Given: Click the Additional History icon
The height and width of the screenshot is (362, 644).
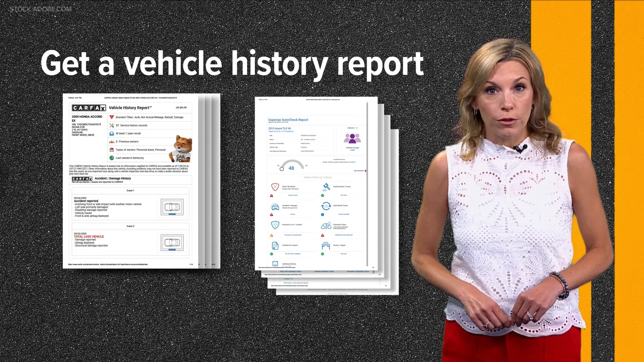Looking at the screenshot, I should [x=275, y=264].
